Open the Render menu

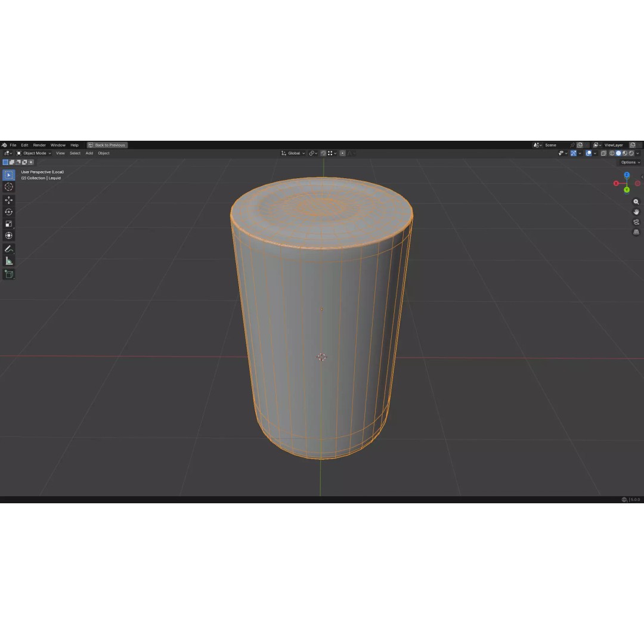point(39,145)
